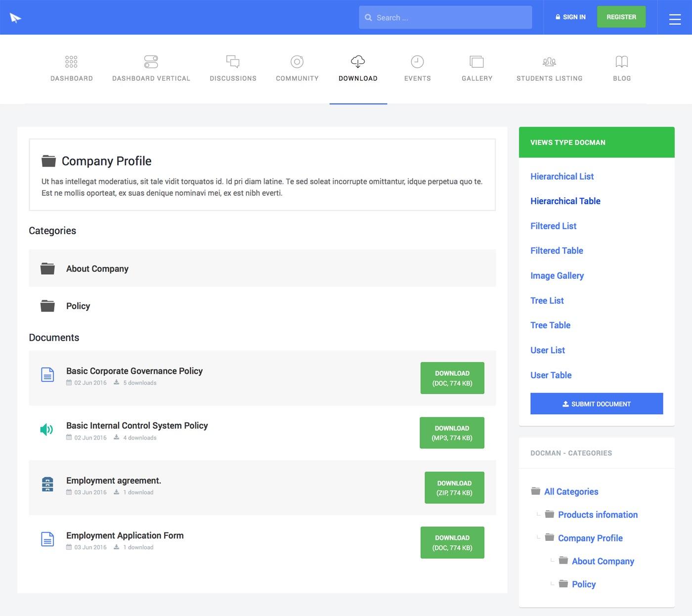Open the Employment Application Form title
The image size is (692, 616).
pyautogui.click(x=125, y=535)
